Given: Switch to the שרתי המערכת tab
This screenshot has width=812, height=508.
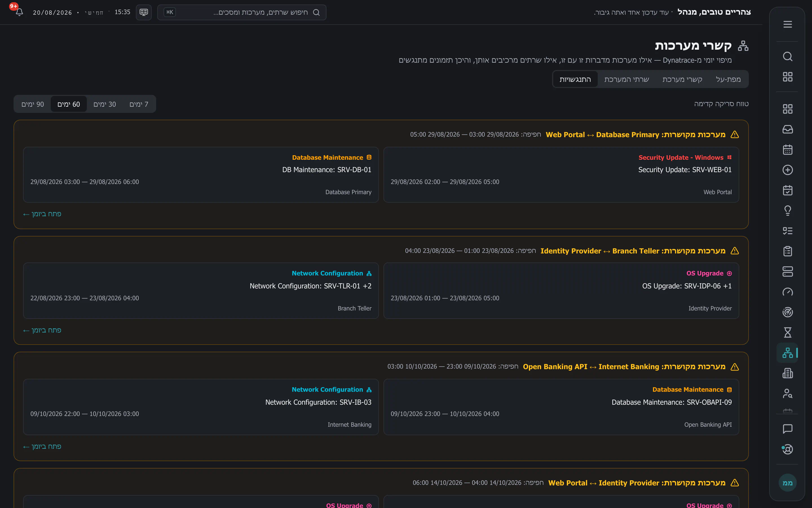Looking at the screenshot, I should click(626, 79).
